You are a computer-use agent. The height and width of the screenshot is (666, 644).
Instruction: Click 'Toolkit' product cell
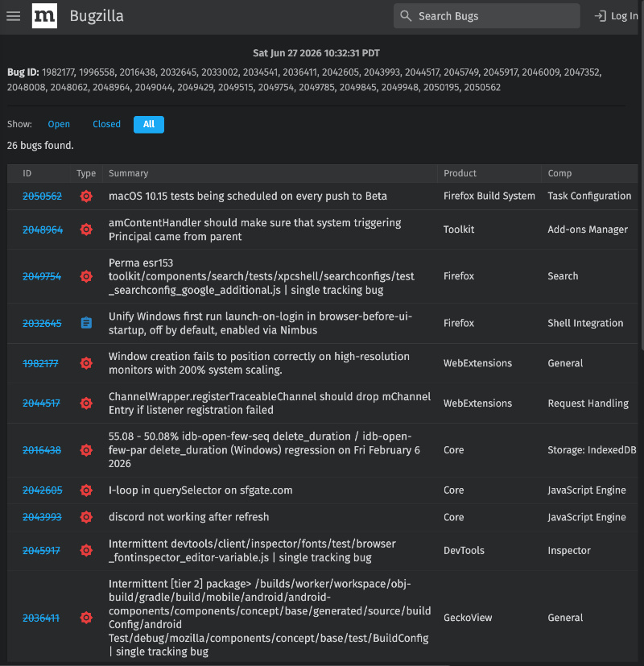[459, 230]
